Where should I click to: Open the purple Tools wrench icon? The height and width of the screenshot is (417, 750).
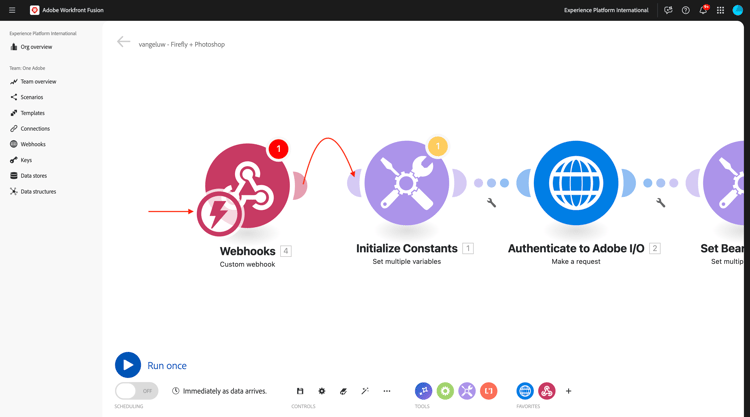click(x=467, y=391)
